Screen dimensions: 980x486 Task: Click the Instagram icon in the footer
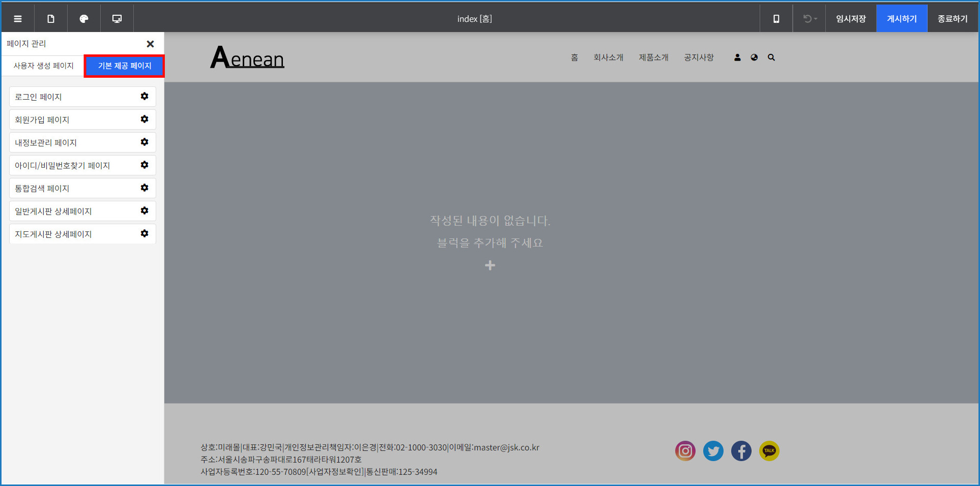tap(685, 451)
